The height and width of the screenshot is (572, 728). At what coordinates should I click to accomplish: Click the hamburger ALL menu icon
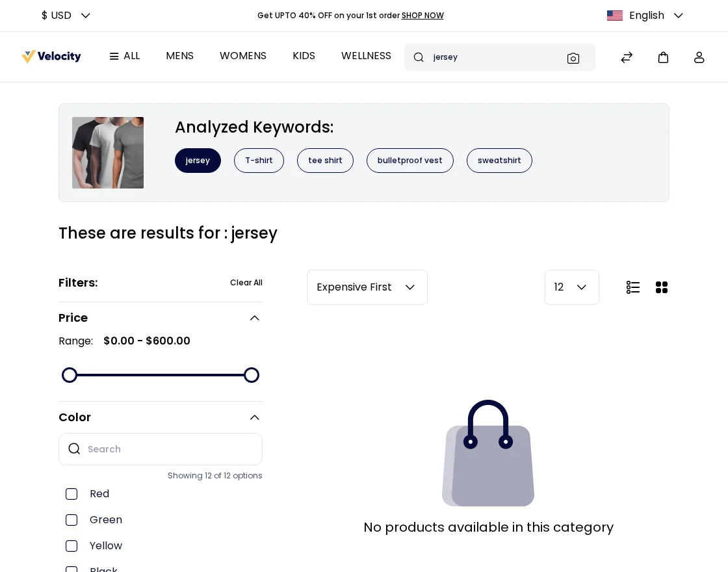[x=114, y=56]
